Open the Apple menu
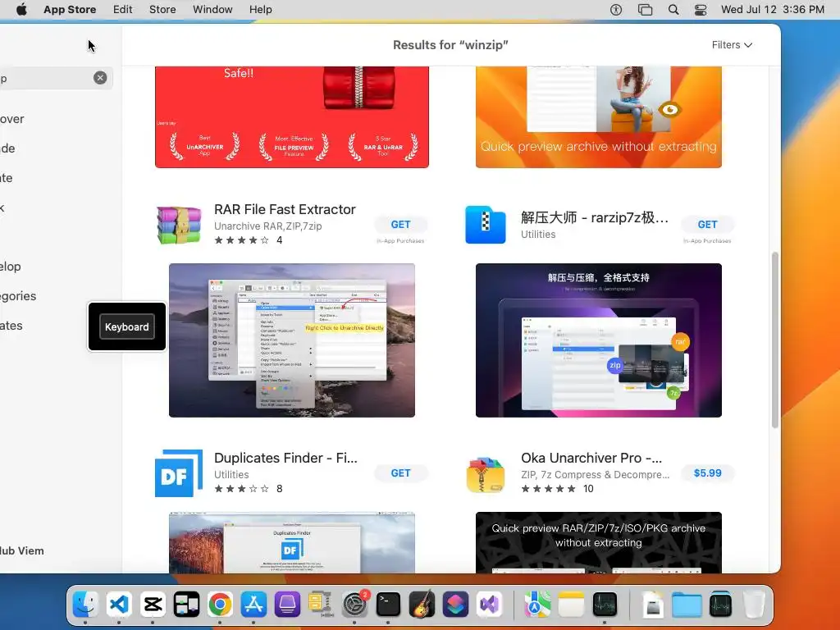The height and width of the screenshot is (630, 840). pyautogui.click(x=21, y=9)
